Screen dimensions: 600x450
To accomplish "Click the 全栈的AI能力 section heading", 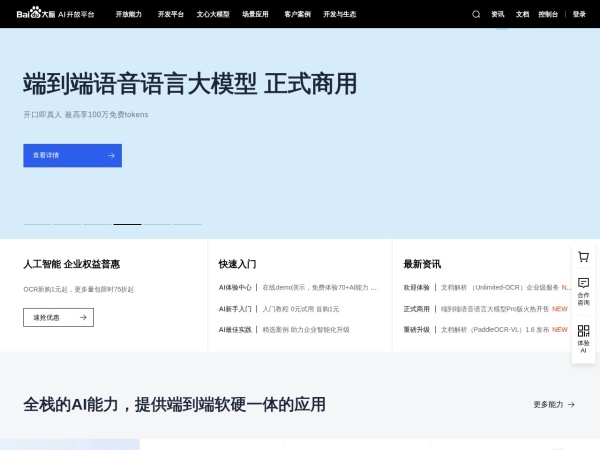I will point(174,404).
